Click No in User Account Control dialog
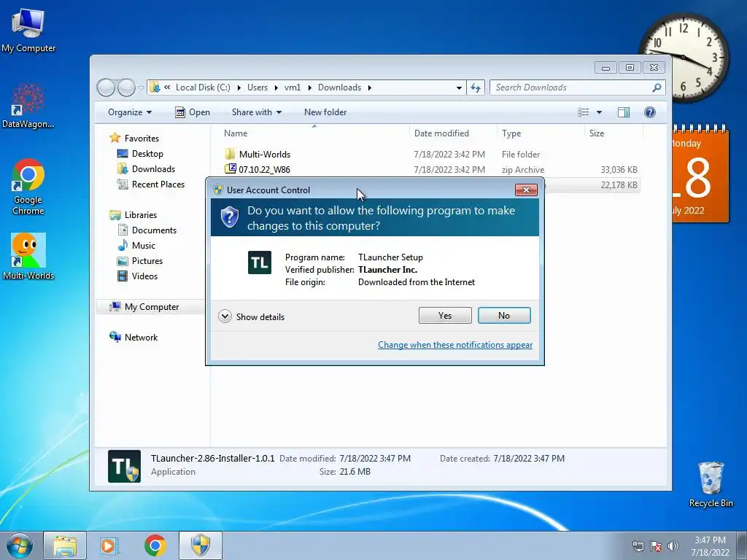 pos(504,315)
